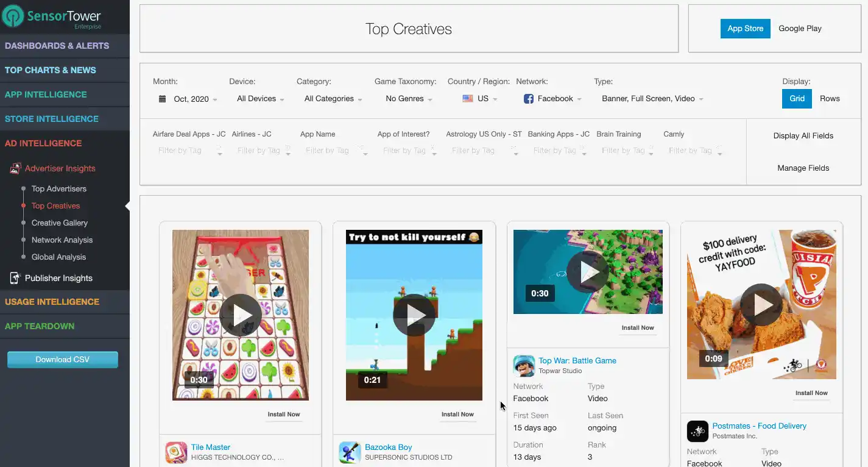Click Install Now under Postmates ad

click(x=811, y=393)
